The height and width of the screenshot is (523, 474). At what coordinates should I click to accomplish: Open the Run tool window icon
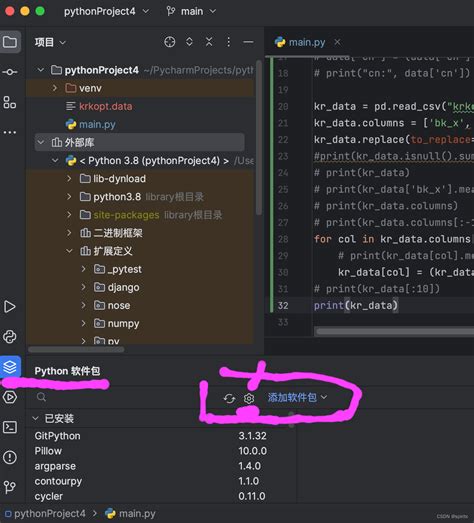point(10,307)
